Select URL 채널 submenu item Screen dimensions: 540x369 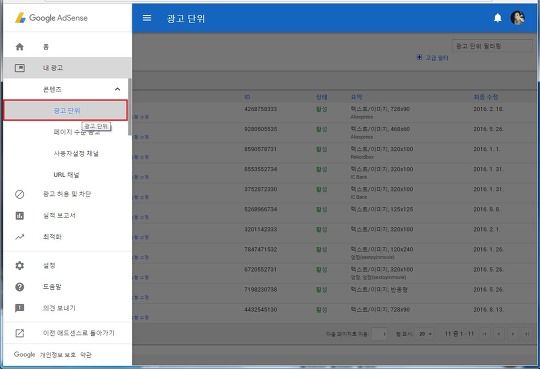(x=66, y=175)
